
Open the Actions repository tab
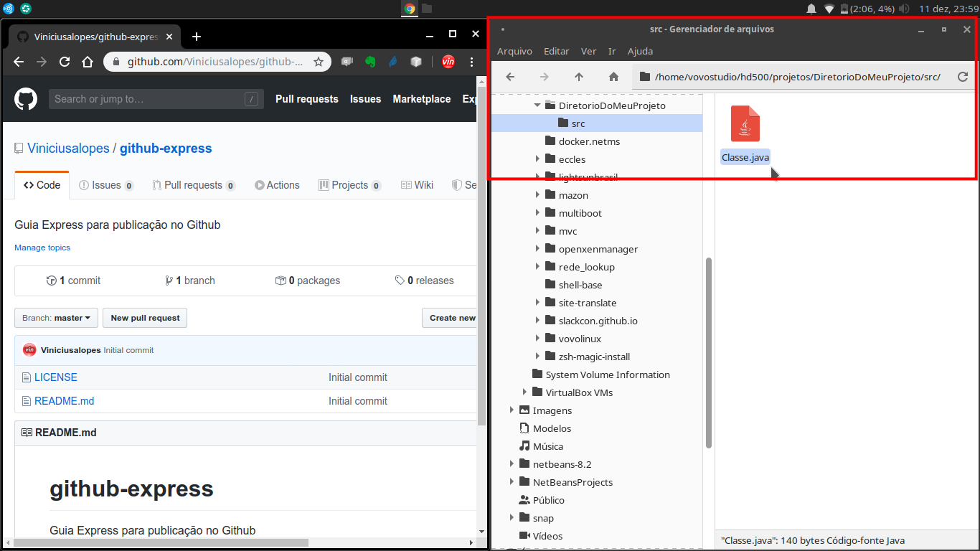click(x=277, y=185)
